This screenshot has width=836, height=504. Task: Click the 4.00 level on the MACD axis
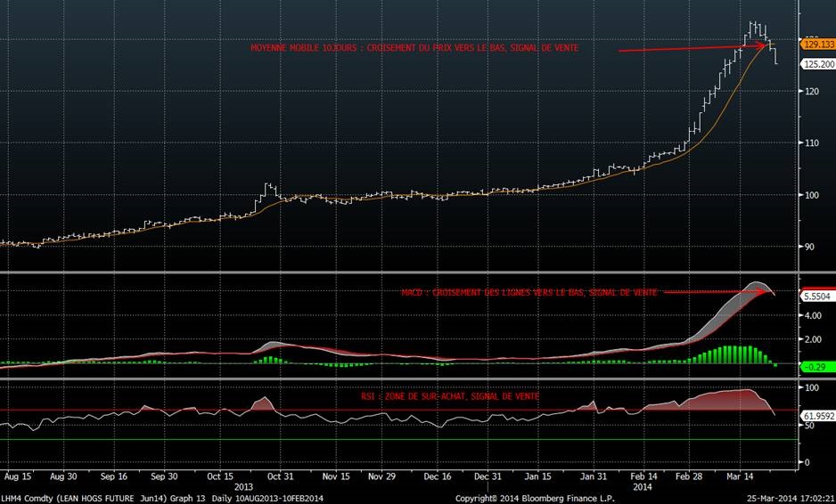point(813,315)
